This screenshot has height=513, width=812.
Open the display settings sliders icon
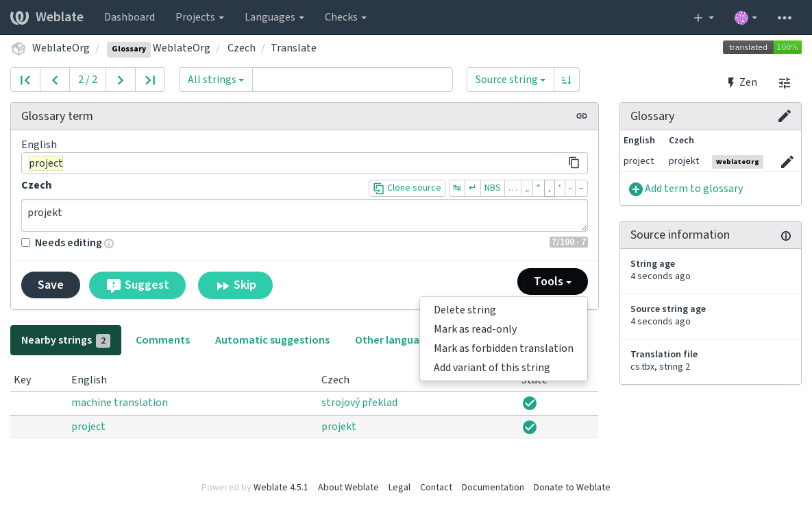(785, 83)
